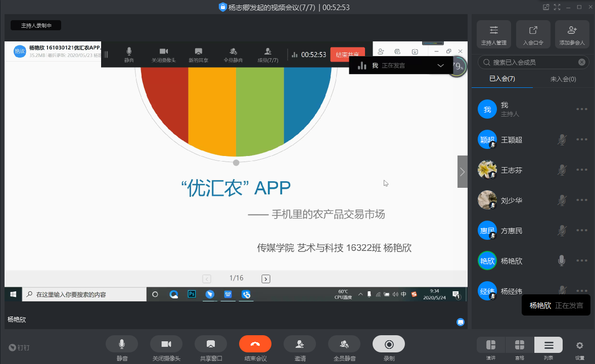Screen dimensions: 595x364
Task: Mute microphone in bottom control bar
Action: pos(122,344)
